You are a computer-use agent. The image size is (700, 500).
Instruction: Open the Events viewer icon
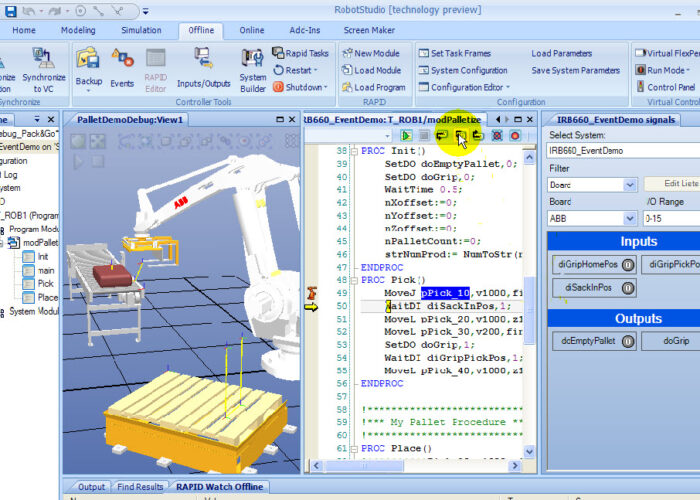point(122,65)
